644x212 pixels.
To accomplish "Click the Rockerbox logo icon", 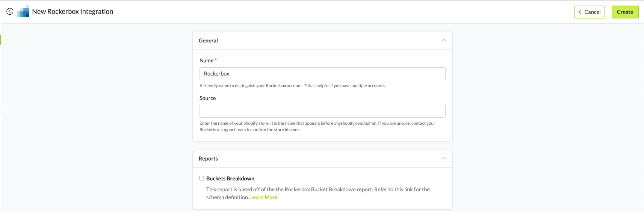I will (x=23, y=12).
